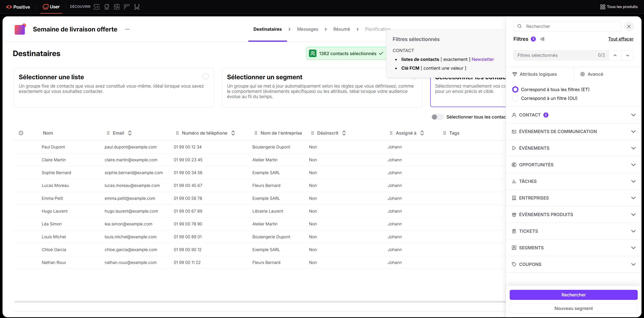Viewport: 644px width, 318px height.
Task: Expand the ENTREPRISES section
Action: tap(574, 198)
